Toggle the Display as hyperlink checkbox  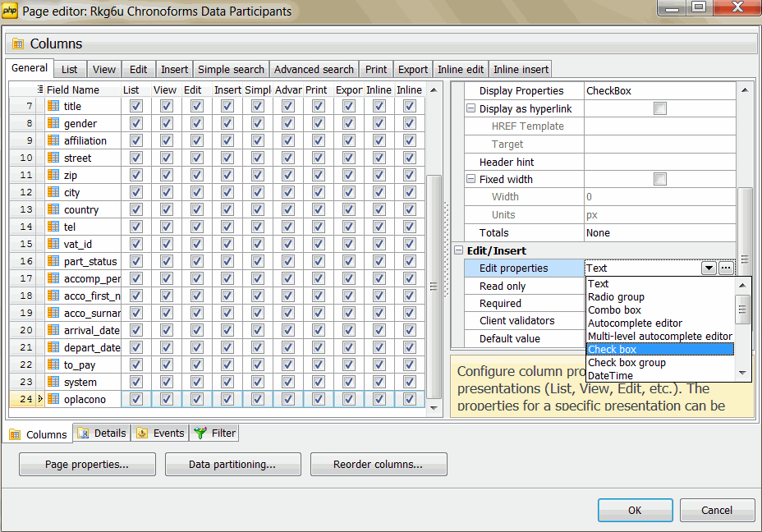tap(660, 108)
